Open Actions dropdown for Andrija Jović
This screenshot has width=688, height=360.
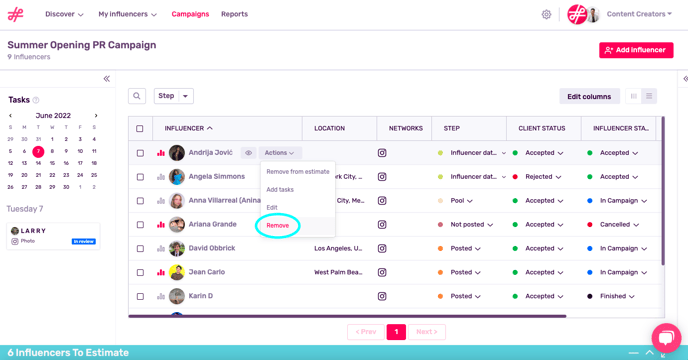tap(280, 153)
